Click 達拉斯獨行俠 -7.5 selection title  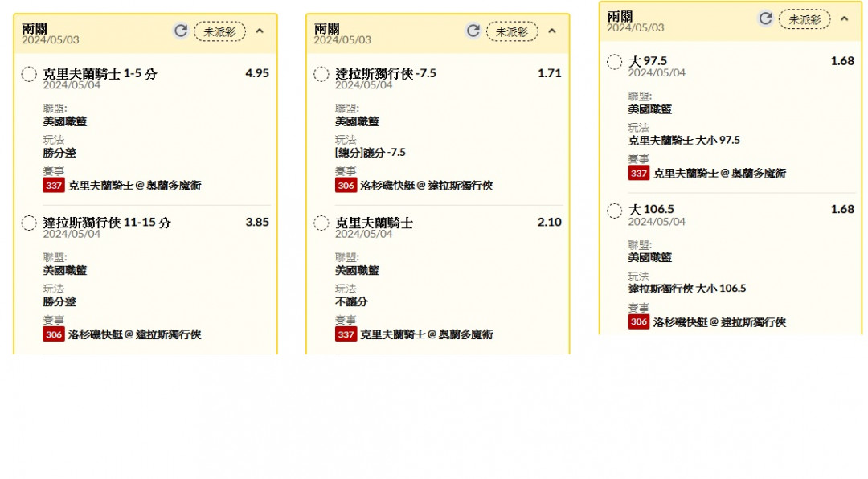[386, 73]
